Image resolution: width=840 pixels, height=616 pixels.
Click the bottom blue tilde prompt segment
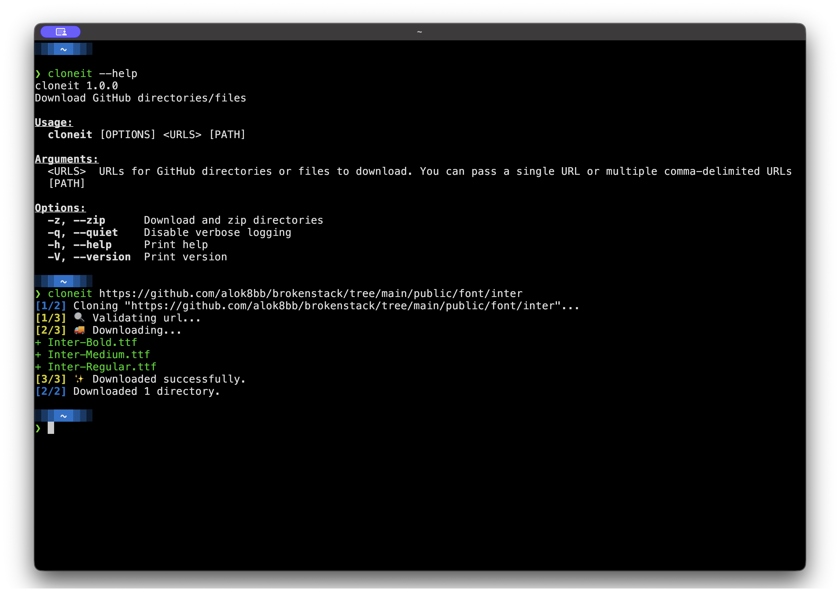pos(63,415)
